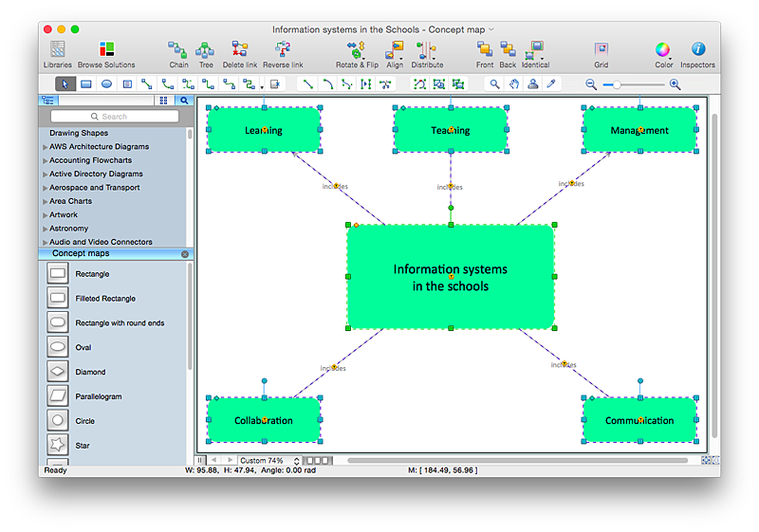Pick Rectangle with round ends shape

pos(58,322)
